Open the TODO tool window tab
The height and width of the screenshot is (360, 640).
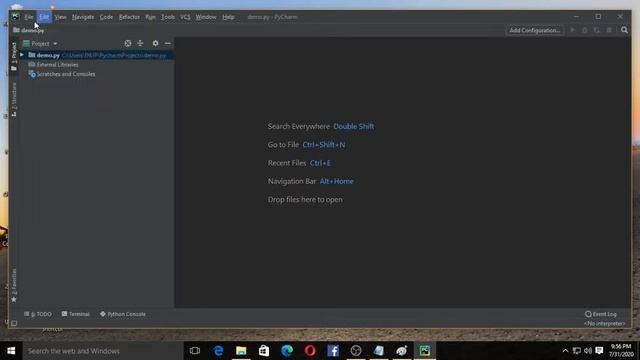click(x=38, y=314)
